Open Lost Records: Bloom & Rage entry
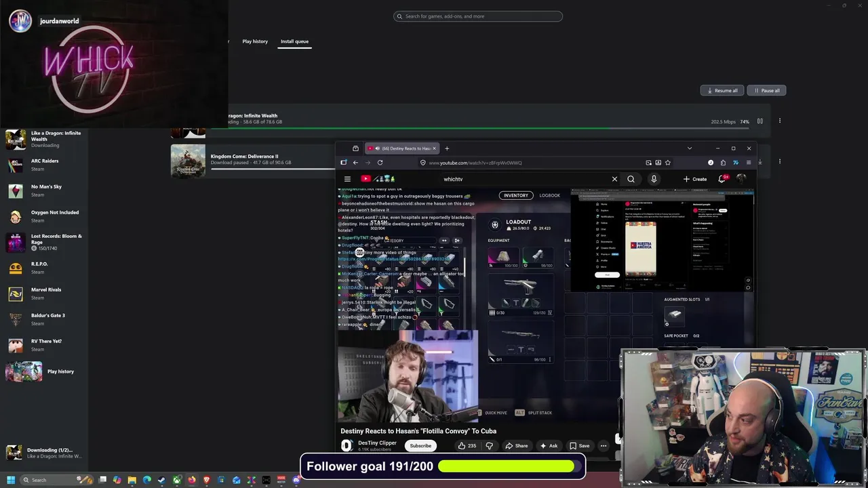This screenshot has width=868, height=488. click(44, 242)
